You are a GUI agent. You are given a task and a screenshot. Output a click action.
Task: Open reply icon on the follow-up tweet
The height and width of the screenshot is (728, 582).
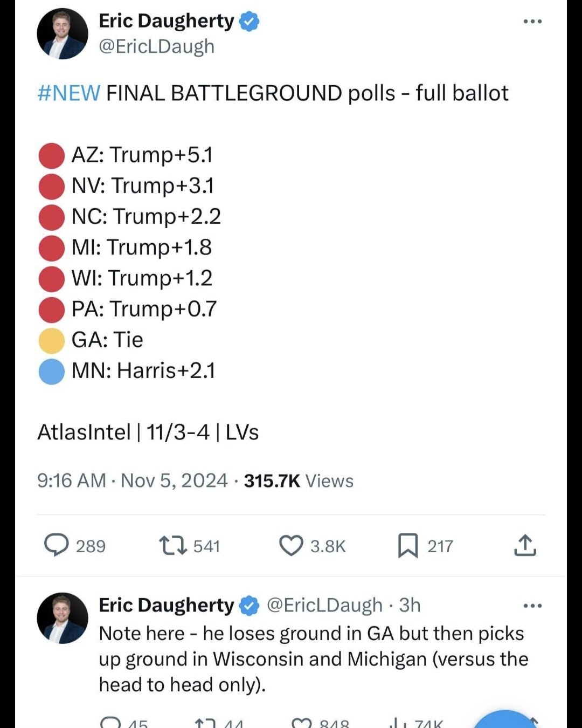110,723
